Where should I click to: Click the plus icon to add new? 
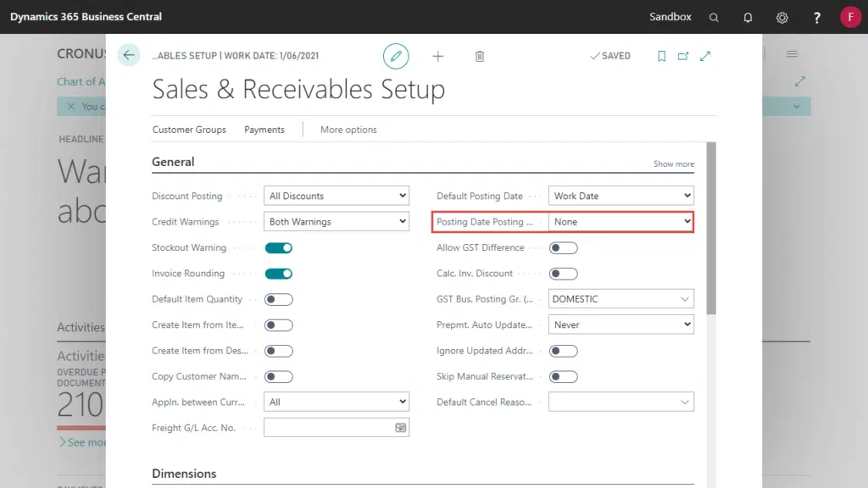pos(438,56)
